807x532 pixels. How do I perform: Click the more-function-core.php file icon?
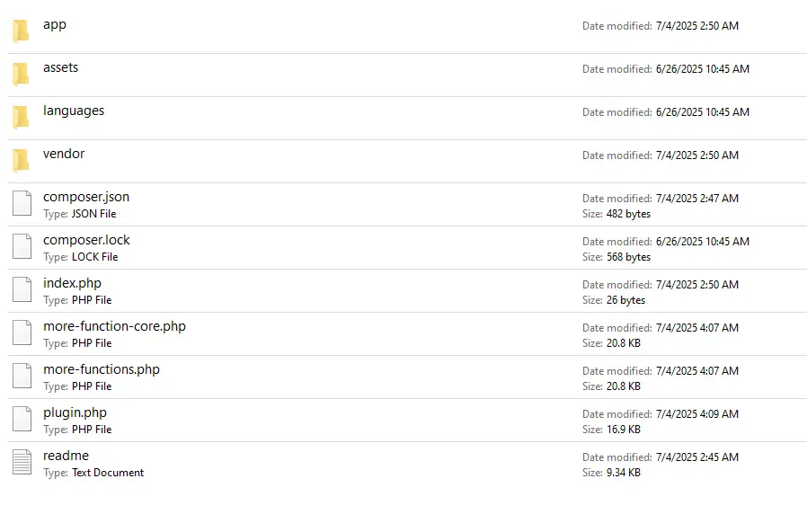point(22,332)
